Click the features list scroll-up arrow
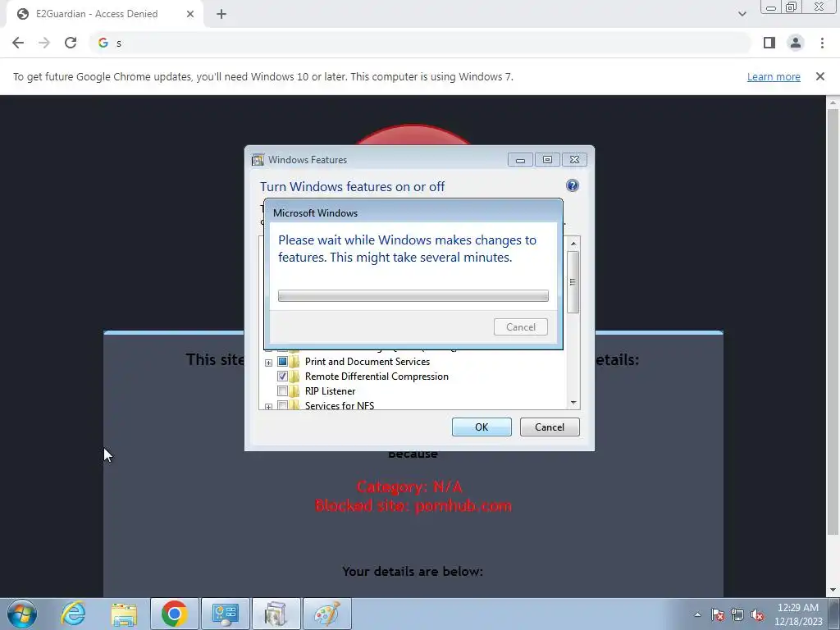The height and width of the screenshot is (630, 840). (x=573, y=243)
